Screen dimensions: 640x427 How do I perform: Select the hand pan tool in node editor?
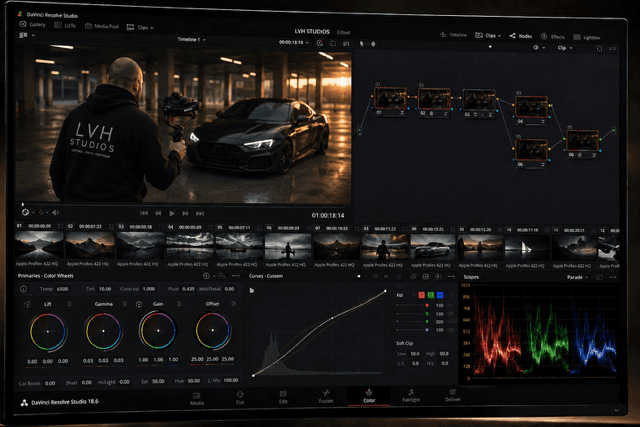click(x=373, y=44)
